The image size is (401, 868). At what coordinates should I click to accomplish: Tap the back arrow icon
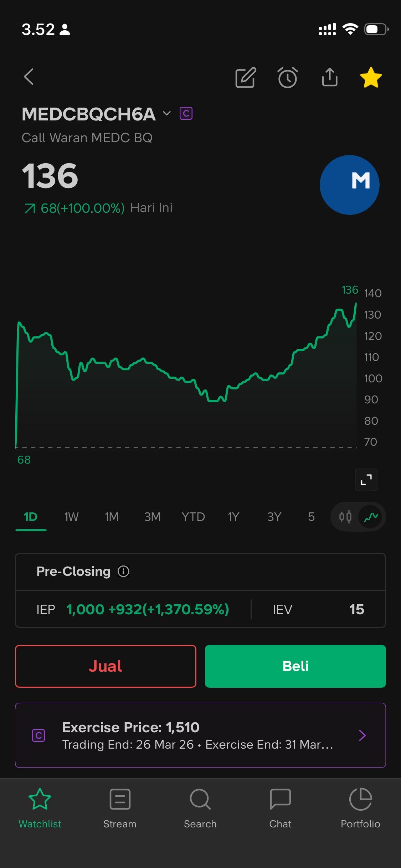(29, 77)
